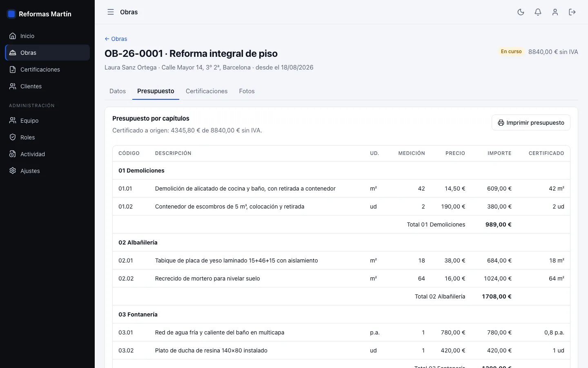Screen dimensions: 588x368
Task: Click the Actividad history icon
Action: click(13, 154)
